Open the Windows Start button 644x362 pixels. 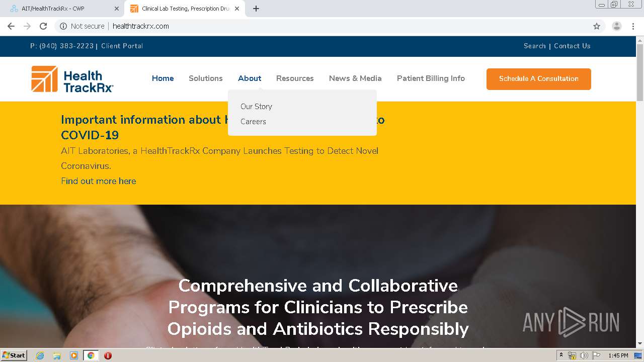coord(14,355)
